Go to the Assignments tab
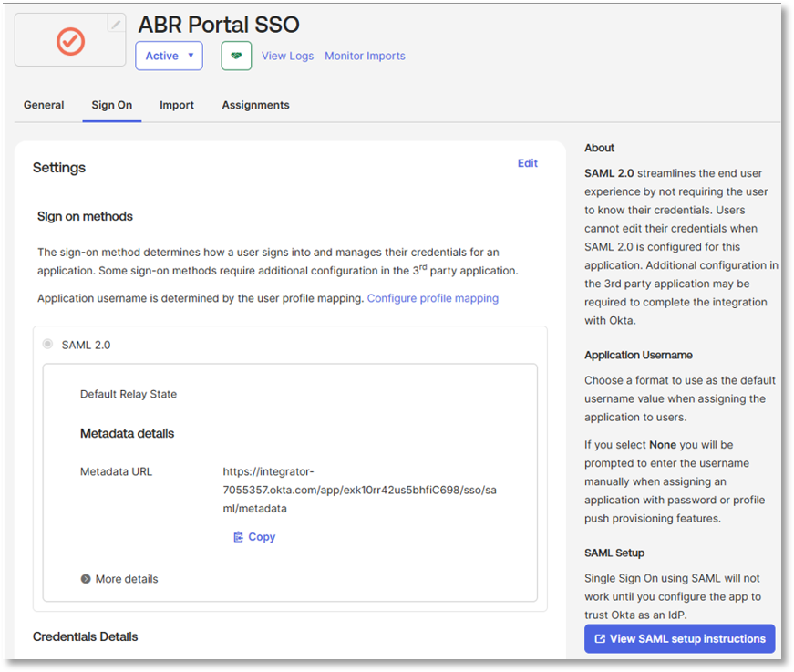 pos(255,105)
